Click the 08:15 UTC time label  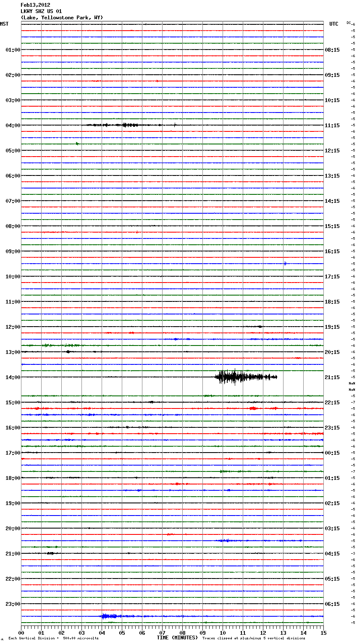tap(332, 50)
